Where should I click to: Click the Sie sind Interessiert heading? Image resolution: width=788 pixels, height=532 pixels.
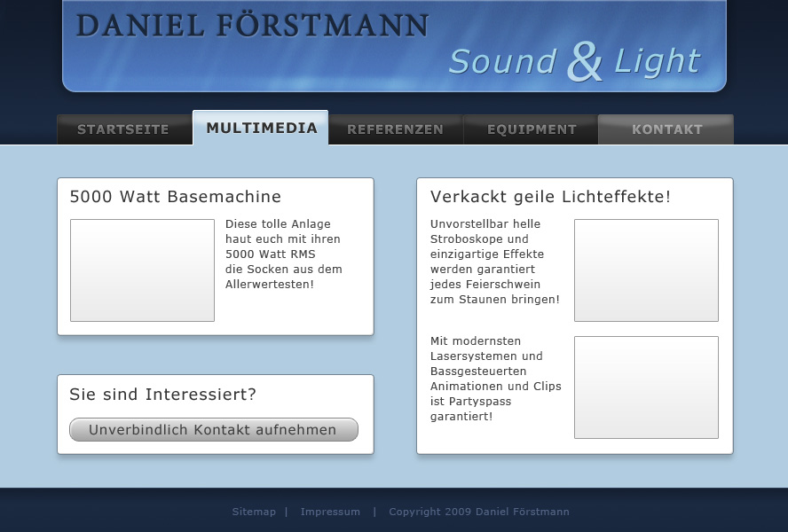coord(162,395)
